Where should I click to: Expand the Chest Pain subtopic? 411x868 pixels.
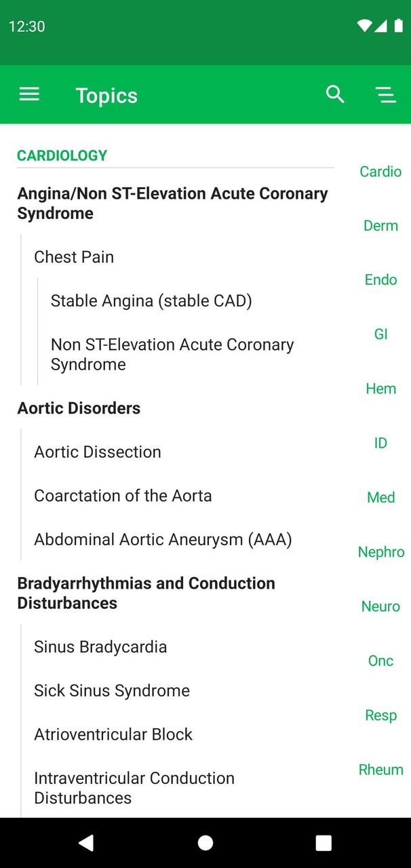[x=74, y=257]
